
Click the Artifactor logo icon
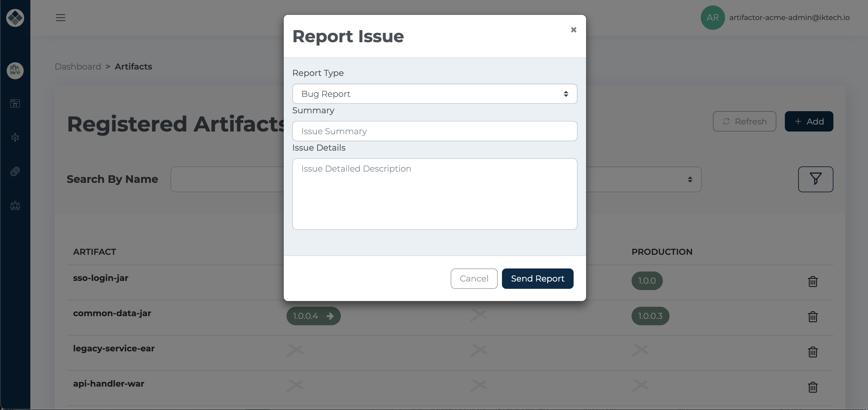pyautogui.click(x=15, y=18)
